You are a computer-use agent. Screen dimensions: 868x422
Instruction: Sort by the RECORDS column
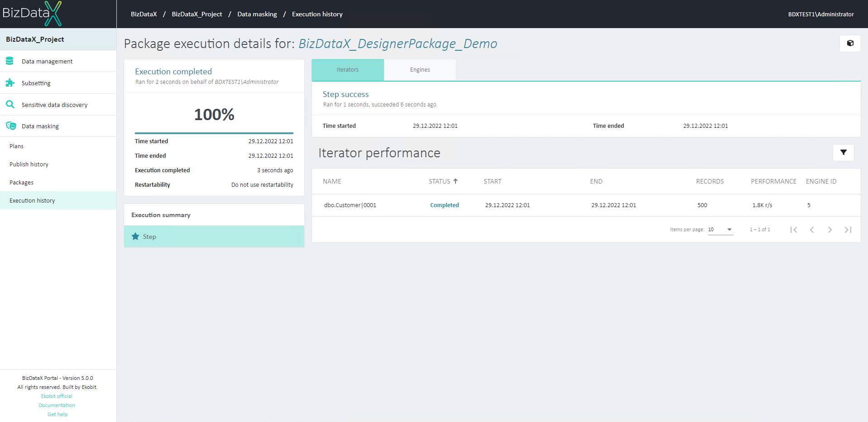click(x=710, y=181)
